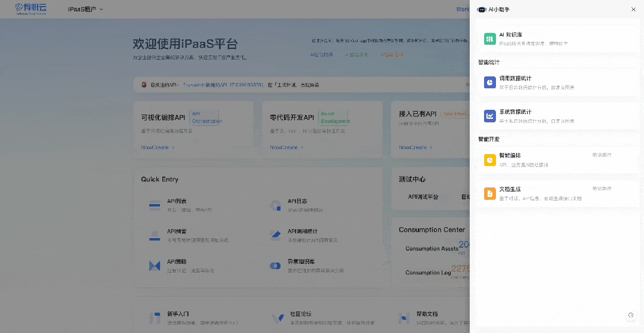
Task: Close the AI小助手 panel
Action: click(x=633, y=10)
